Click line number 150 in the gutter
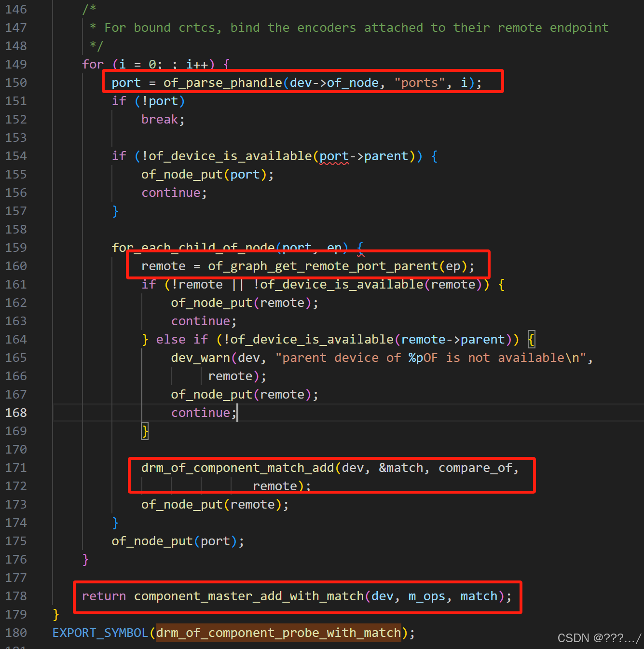 (16, 83)
